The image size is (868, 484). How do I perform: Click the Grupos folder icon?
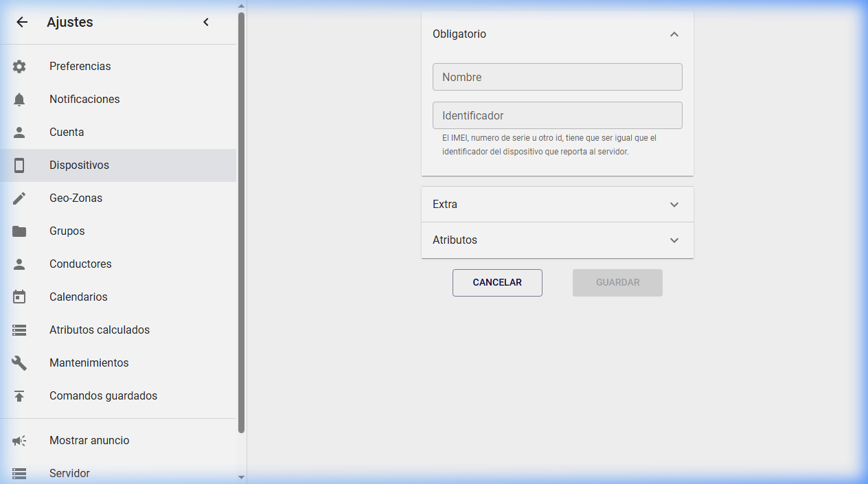tap(19, 231)
